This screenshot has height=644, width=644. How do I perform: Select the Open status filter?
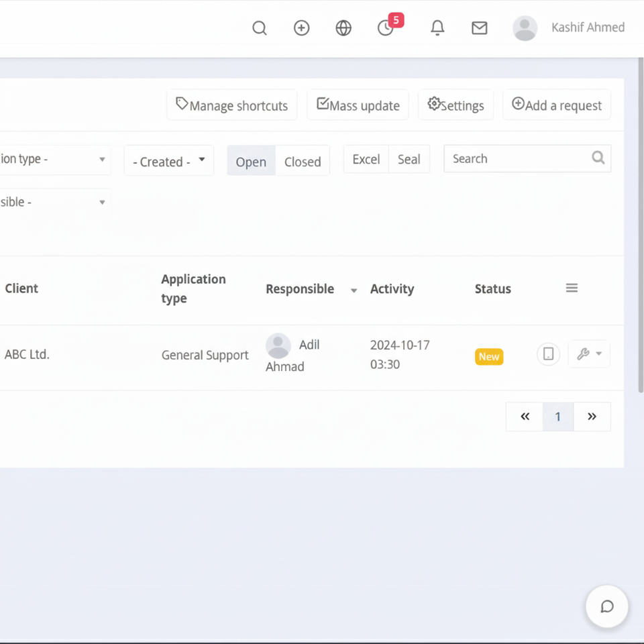click(x=251, y=161)
